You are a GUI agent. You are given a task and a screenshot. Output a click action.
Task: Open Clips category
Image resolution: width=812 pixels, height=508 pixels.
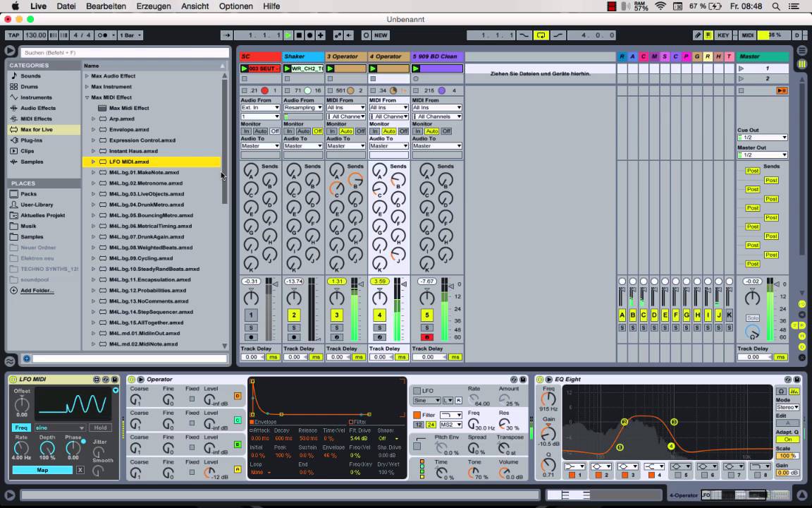pos(27,151)
